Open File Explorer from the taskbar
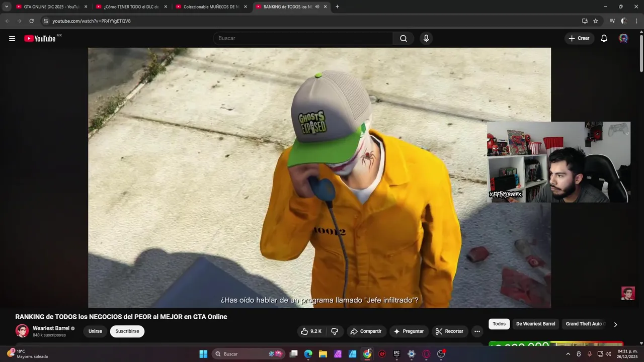This screenshot has height=362, width=644. tap(323, 354)
